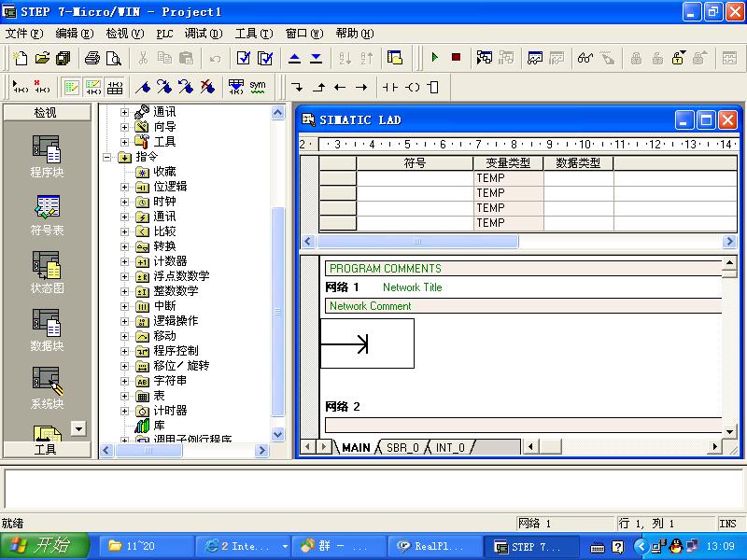Click the 符号 column header
The width and height of the screenshot is (747, 560).
[415, 163]
